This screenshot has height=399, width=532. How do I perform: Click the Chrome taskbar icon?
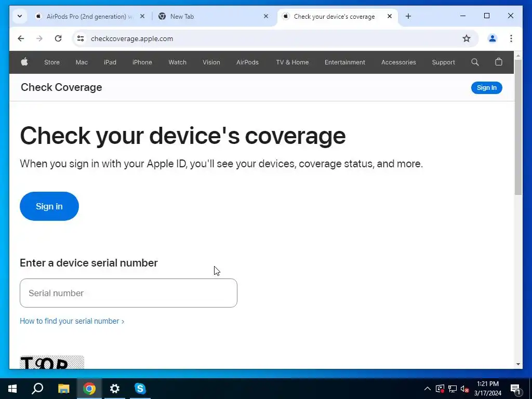89,389
